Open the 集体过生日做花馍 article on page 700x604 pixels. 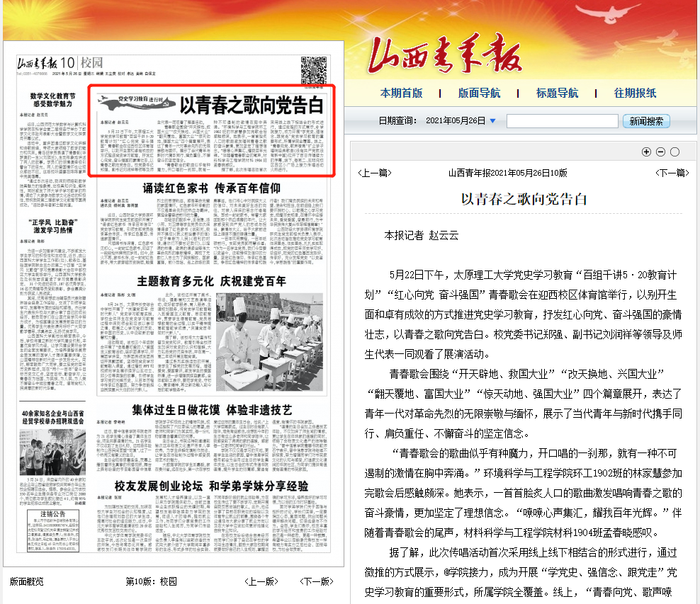click(212, 410)
